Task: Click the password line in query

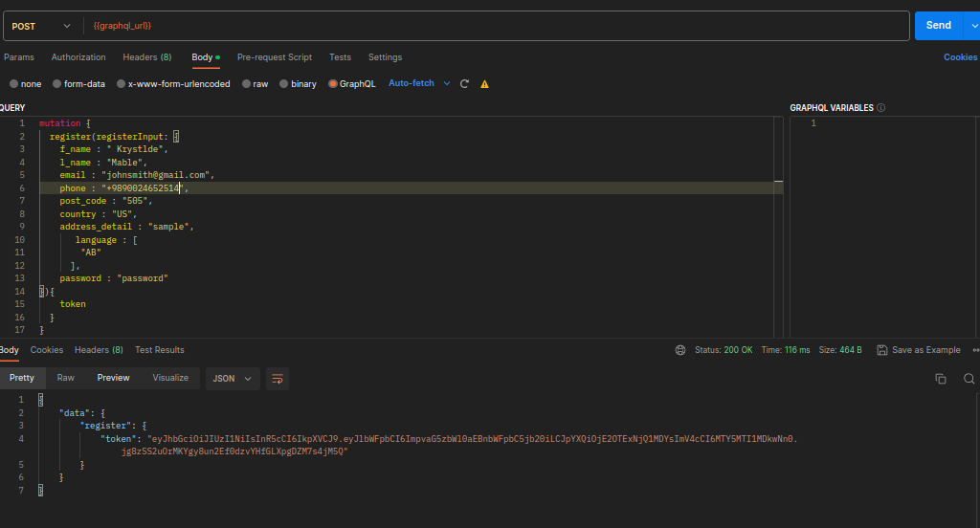Action: pos(114,278)
